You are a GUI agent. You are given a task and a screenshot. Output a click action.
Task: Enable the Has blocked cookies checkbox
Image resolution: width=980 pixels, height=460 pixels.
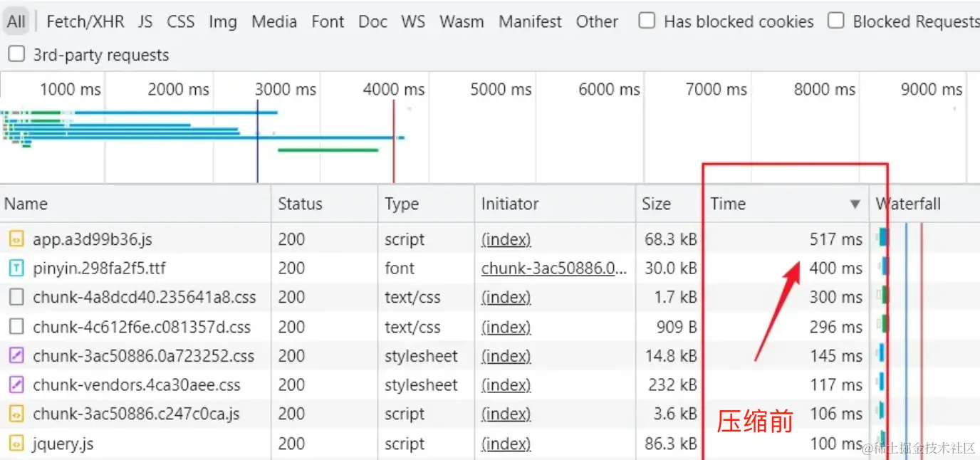[x=647, y=21]
